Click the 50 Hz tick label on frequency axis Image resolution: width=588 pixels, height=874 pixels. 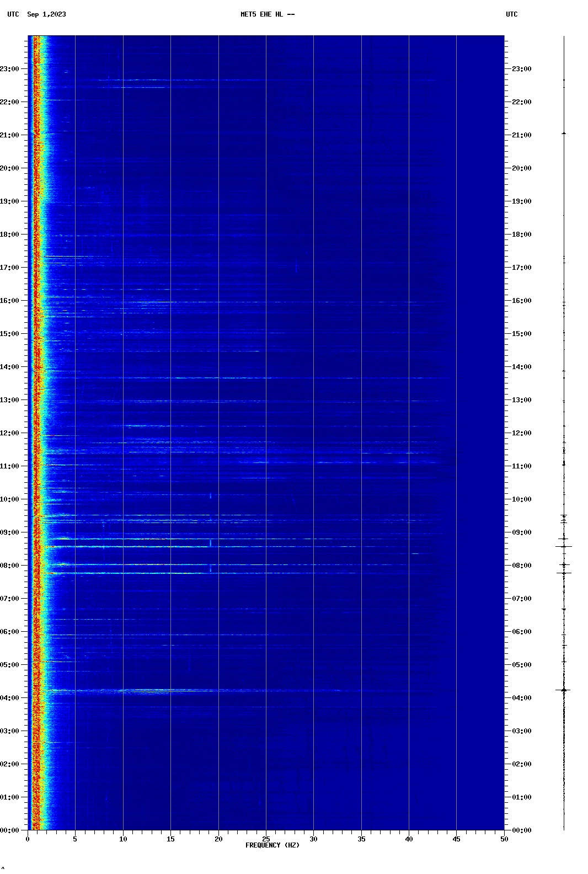504,839
